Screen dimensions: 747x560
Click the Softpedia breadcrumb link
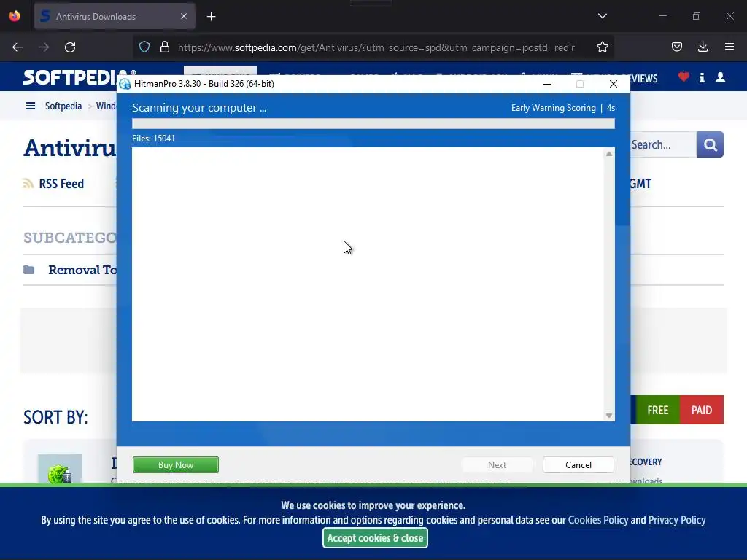63,106
